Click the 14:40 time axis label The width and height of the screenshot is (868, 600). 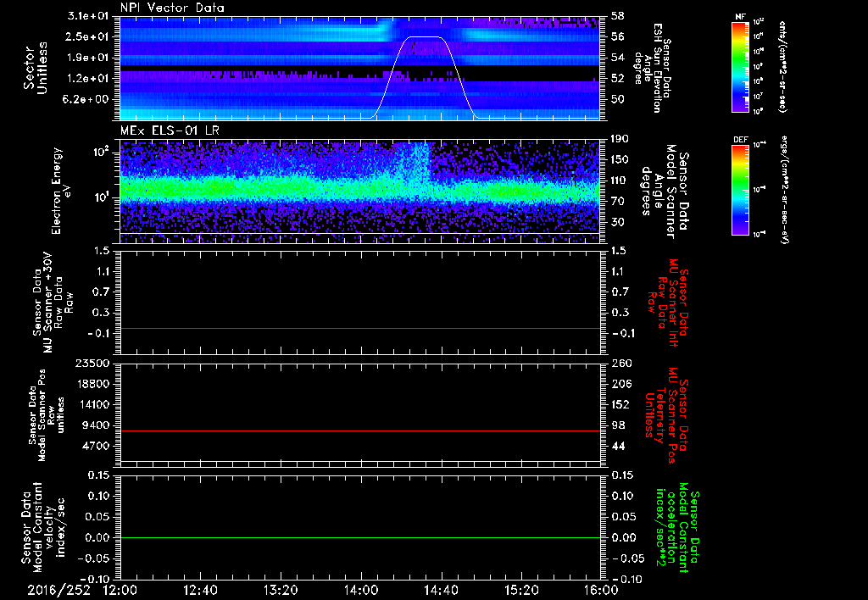tap(441, 590)
